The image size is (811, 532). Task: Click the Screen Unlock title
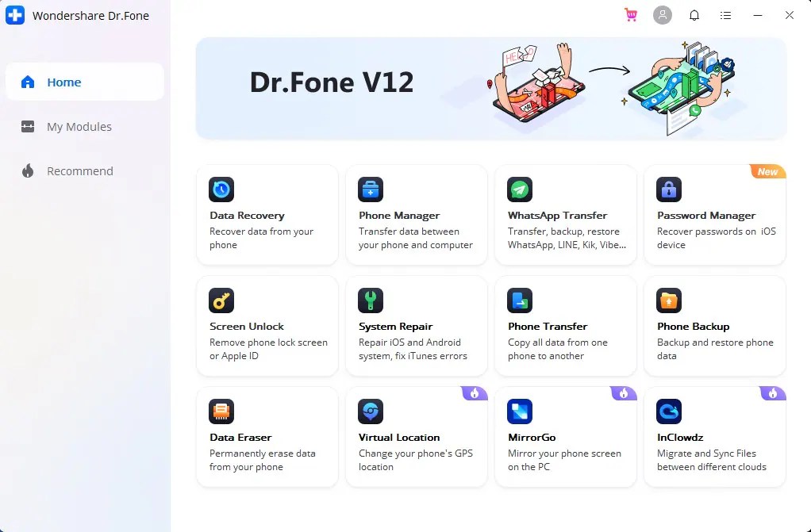tap(247, 327)
